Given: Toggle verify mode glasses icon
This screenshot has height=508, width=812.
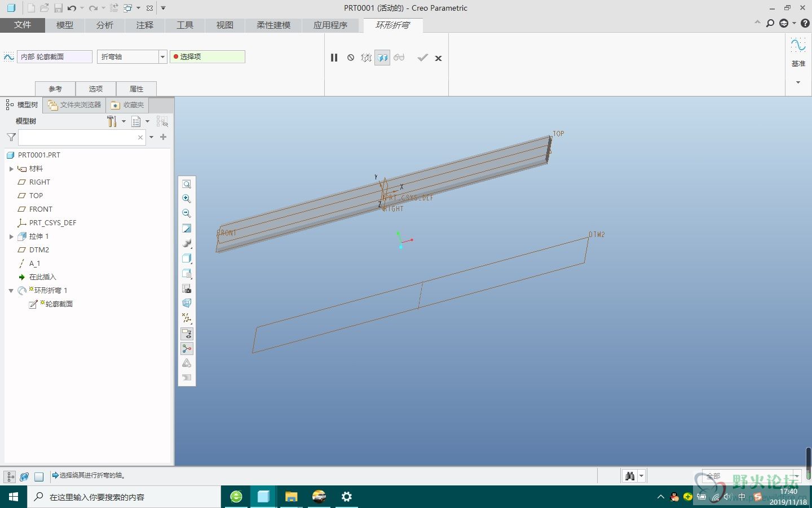Looking at the screenshot, I should coord(399,58).
